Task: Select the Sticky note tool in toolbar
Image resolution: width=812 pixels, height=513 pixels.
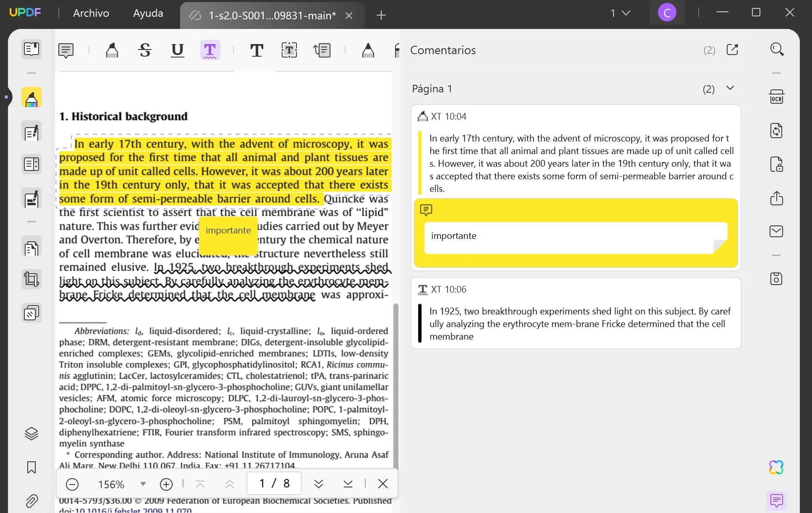Action: click(66, 50)
